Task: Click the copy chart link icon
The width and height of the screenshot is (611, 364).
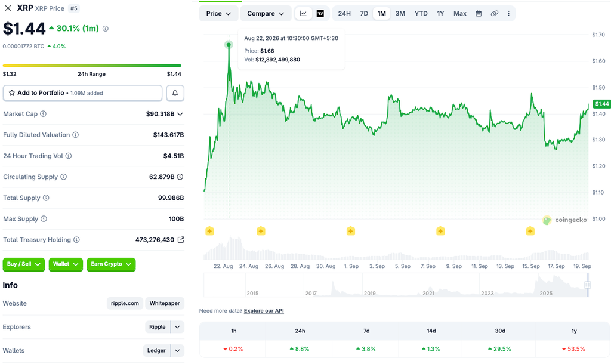Action: click(x=495, y=13)
